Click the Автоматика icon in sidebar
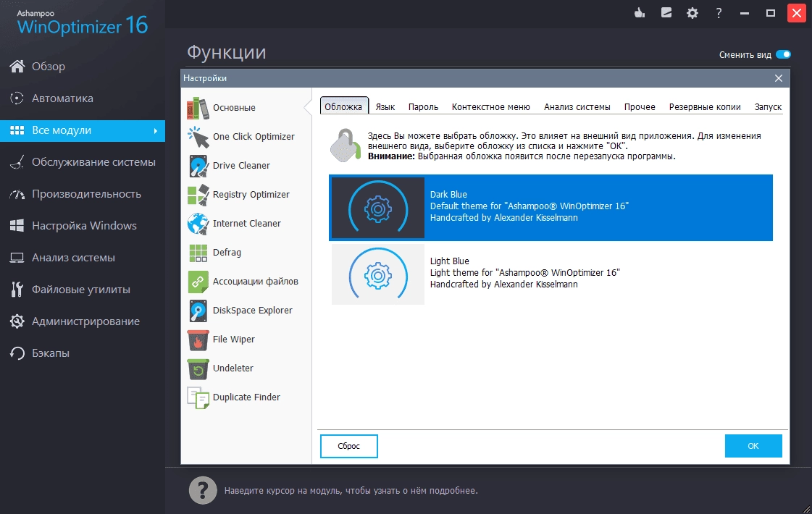 tap(17, 98)
